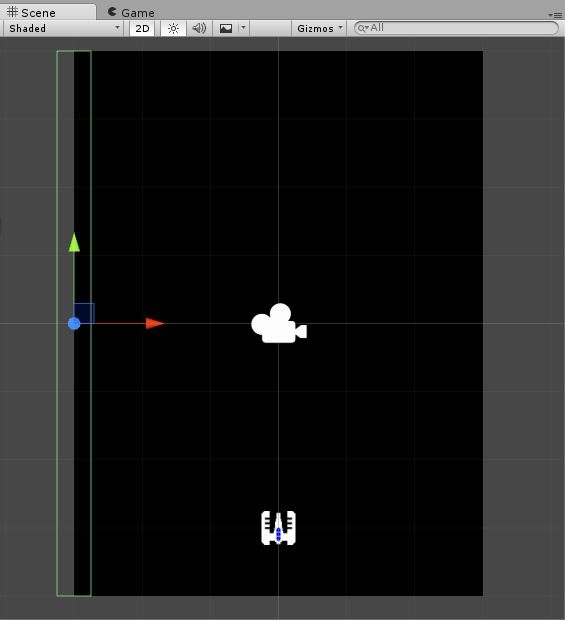
Task: Focus the scene search field
Action: pyautogui.click(x=456, y=28)
